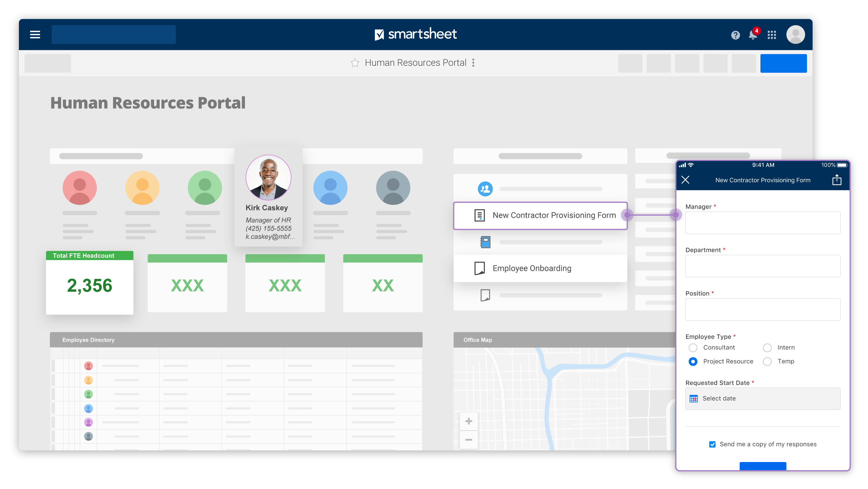868x489 pixels.
Task: Click the help question mark icon
Action: [x=735, y=34]
